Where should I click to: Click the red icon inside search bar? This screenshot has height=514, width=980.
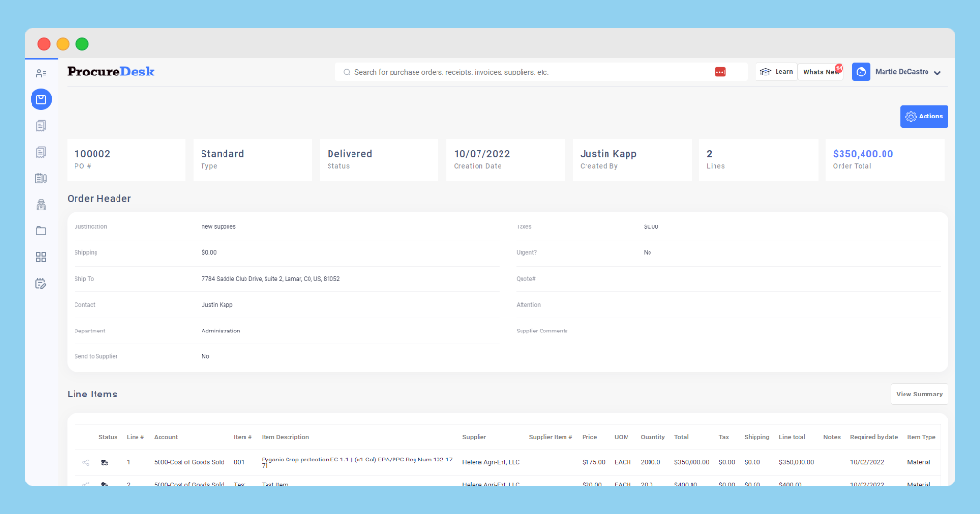point(720,72)
